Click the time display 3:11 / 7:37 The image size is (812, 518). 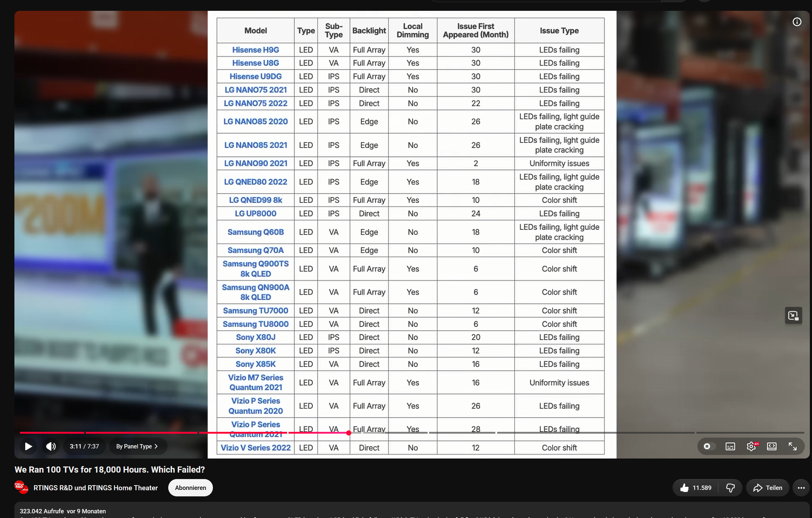[x=84, y=446]
